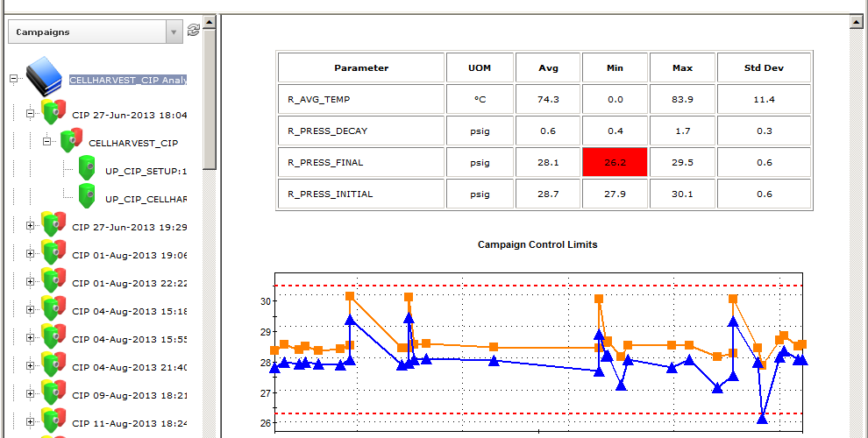Click shield icon of CIP 04-Aug-2013 21:40

click(x=53, y=364)
